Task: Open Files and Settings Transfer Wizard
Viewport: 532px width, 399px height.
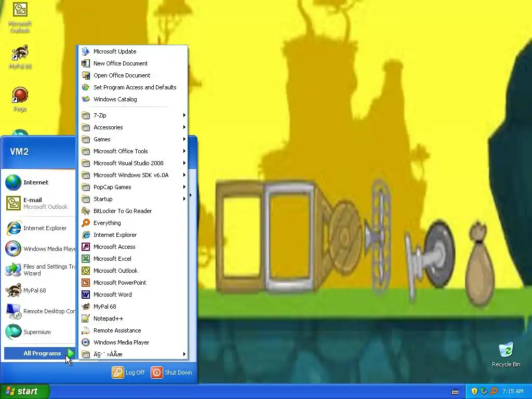Action: tap(39, 270)
